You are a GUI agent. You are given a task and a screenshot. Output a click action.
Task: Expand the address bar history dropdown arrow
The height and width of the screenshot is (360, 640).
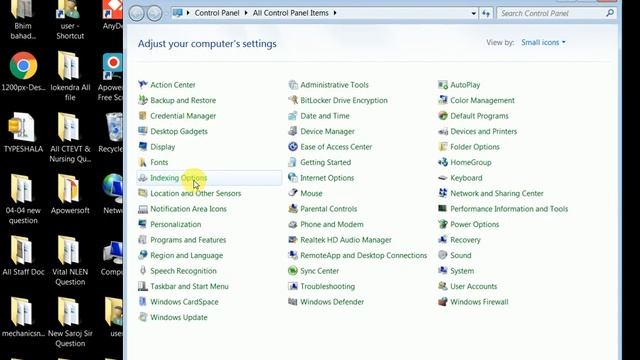point(473,13)
